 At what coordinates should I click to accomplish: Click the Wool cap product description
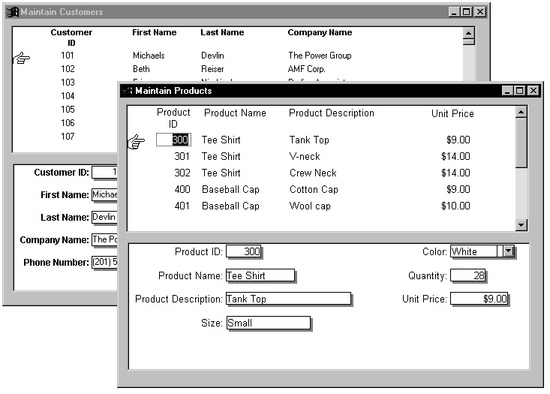click(x=310, y=206)
